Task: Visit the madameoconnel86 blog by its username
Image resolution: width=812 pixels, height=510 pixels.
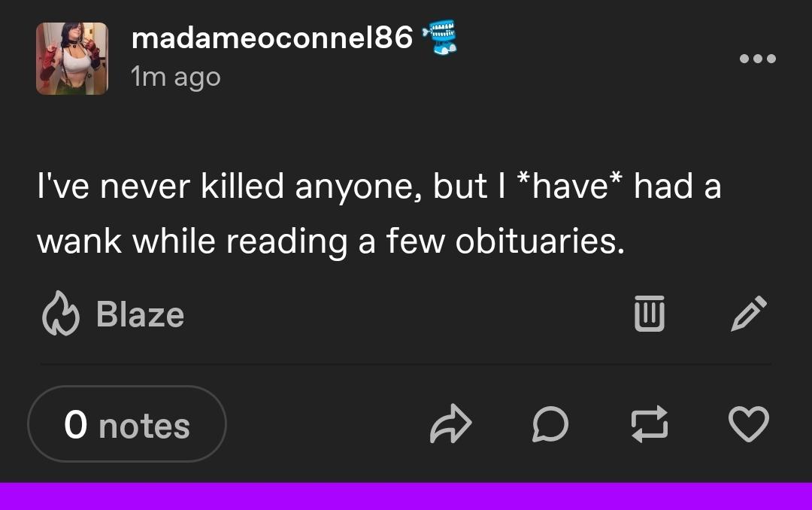Action: coord(272,38)
